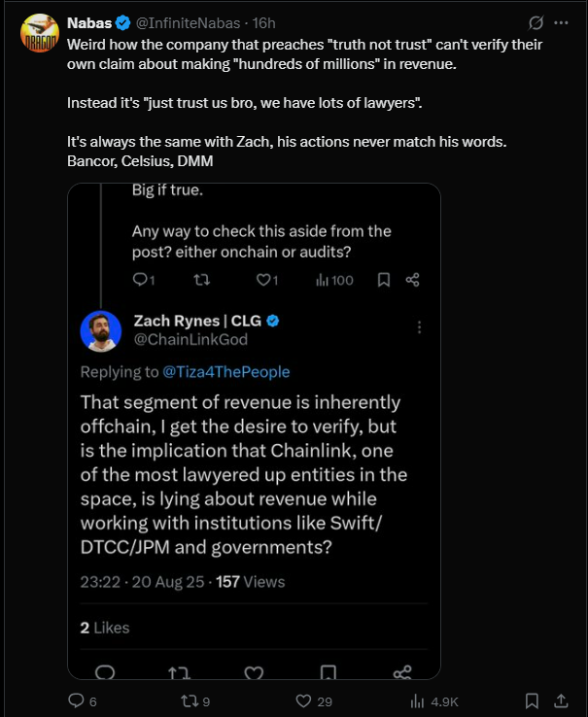Repost the Nabas tweet
588x717 pixels.
coord(190,700)
